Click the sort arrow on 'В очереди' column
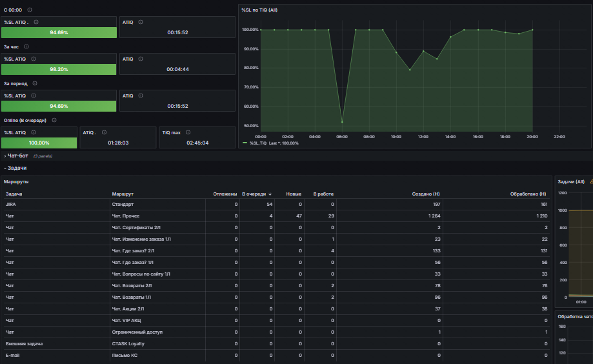Screen dimensions: 593x364 click(270, 194)
